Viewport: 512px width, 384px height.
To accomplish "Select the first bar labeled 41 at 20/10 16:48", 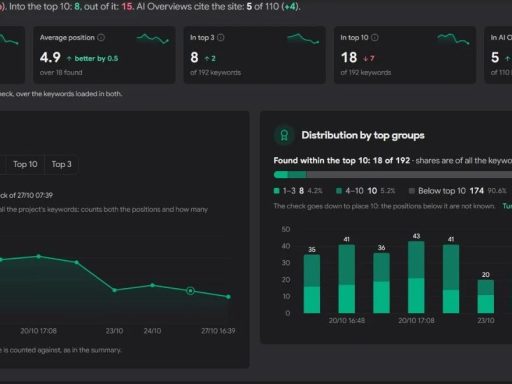I will click(x=347, y=279).
